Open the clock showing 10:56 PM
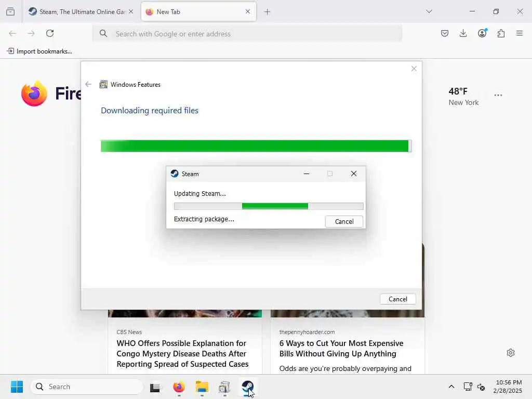This screenshot has height=399, width=532. pyautogui.click(x=508, y=387)
